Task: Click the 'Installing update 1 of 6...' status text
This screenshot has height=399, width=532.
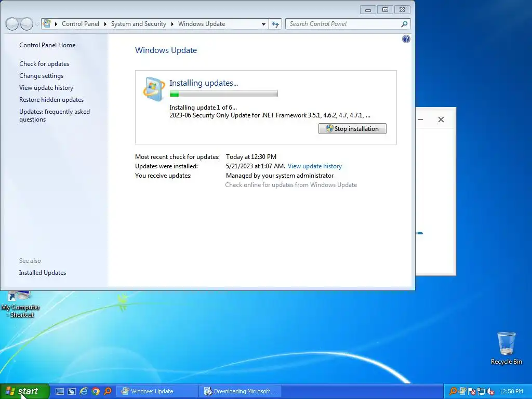Action: coord(203,108)
